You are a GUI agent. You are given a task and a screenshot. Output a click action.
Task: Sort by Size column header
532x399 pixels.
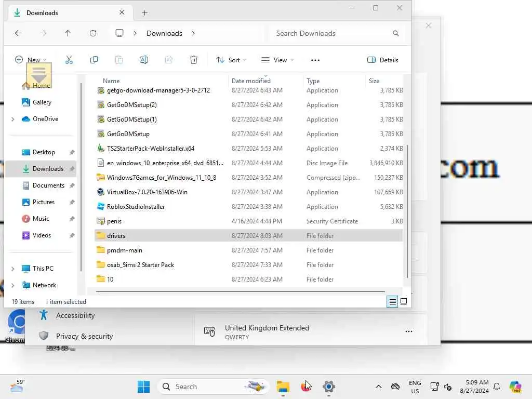(374, 81)
